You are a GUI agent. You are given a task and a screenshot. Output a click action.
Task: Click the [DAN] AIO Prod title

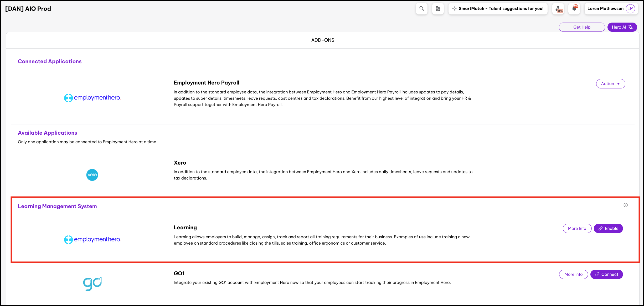pos(28,8)
